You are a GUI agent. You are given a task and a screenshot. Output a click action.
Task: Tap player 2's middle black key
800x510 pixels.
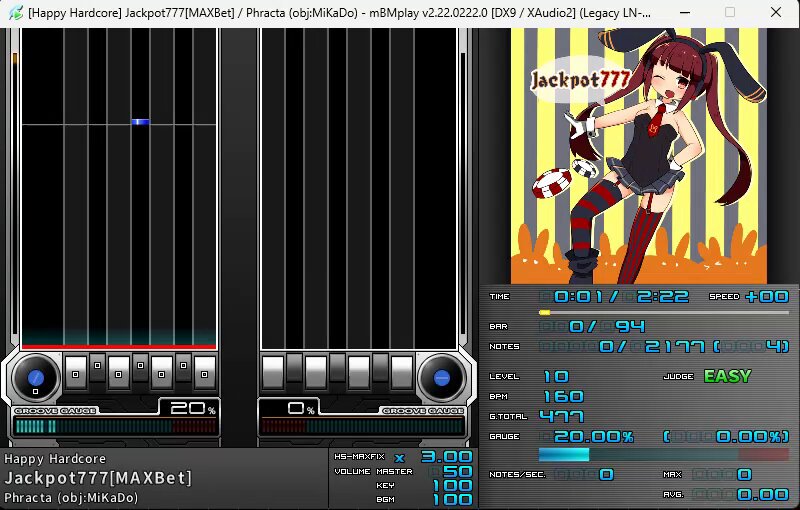click(x=337, y=367)
